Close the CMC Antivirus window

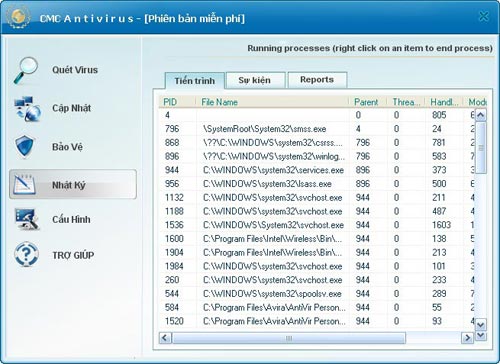pos(484,16)
